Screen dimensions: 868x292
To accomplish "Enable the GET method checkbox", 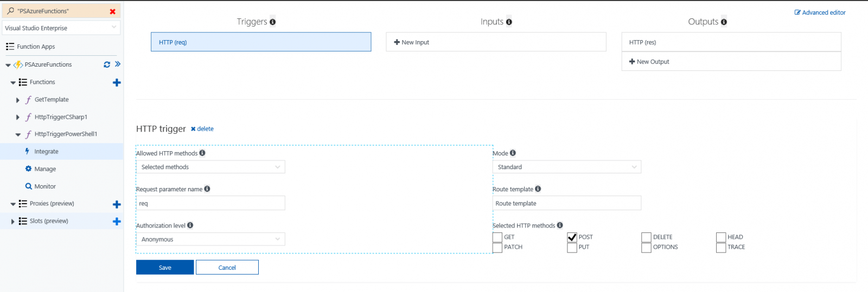I will [x=497, y=237].
